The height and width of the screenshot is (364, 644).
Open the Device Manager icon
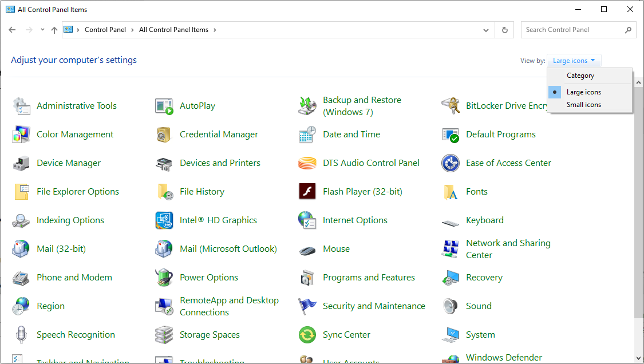(x=21, y=163)
